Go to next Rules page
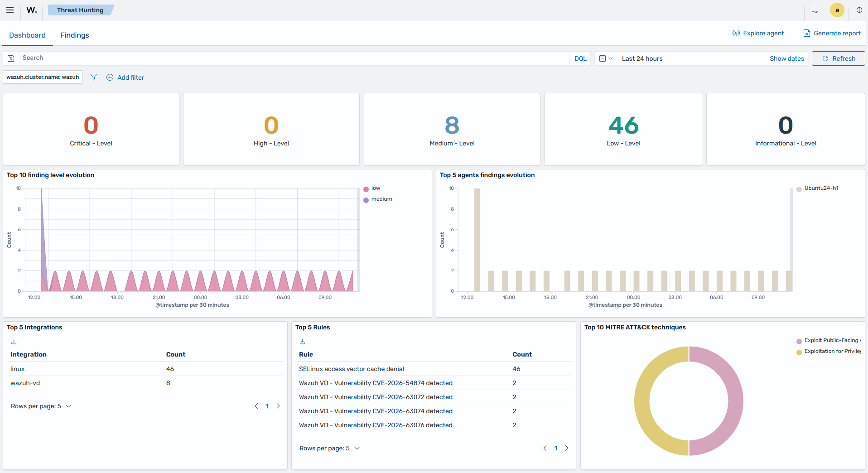Screen dimensions: 868x473 567,448
